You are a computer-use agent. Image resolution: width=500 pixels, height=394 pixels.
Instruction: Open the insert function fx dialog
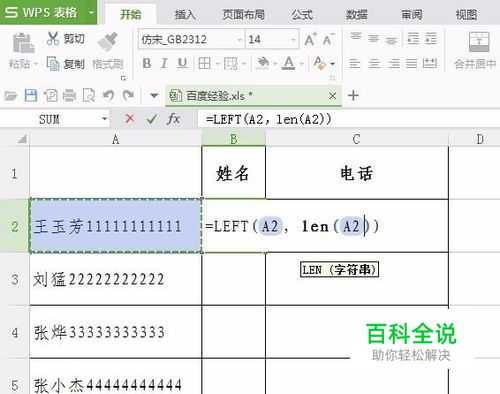click(x=173, y=118)
